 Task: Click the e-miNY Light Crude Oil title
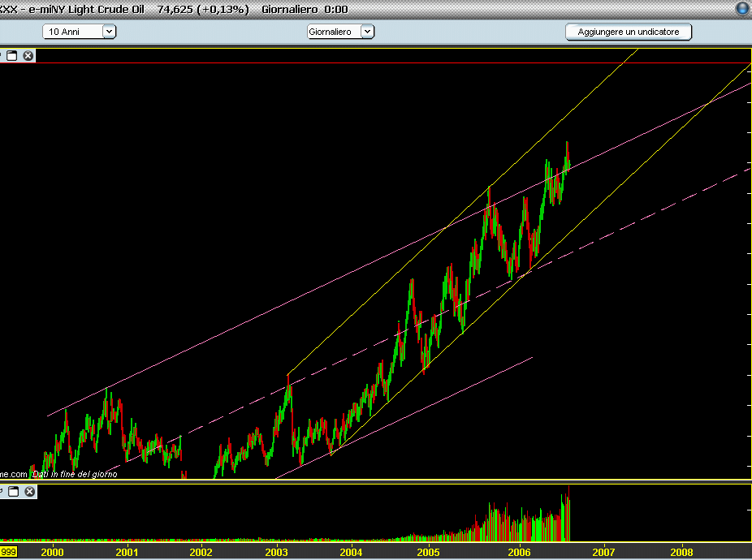pos(86,10)
